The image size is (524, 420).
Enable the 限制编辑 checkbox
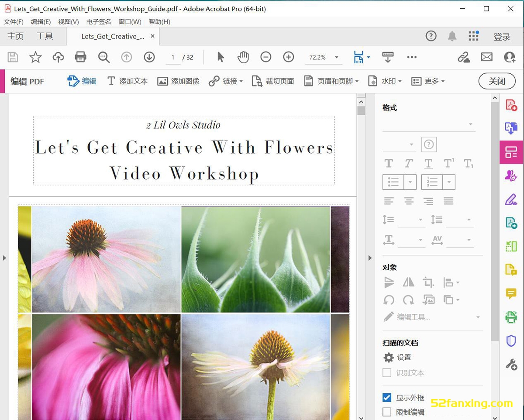(387, 412)
